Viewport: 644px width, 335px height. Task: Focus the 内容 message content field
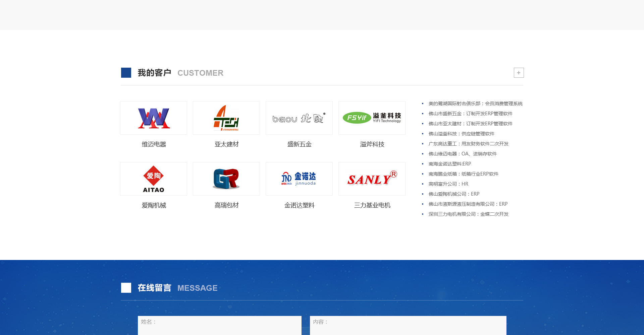pyautogui.click(x=408, y=325)
